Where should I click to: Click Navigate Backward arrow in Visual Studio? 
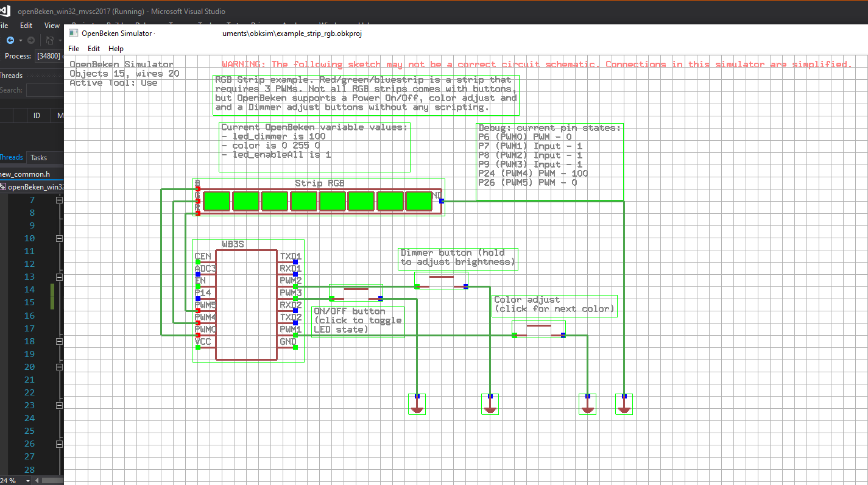pyautogui.click(x=10, y=40)
